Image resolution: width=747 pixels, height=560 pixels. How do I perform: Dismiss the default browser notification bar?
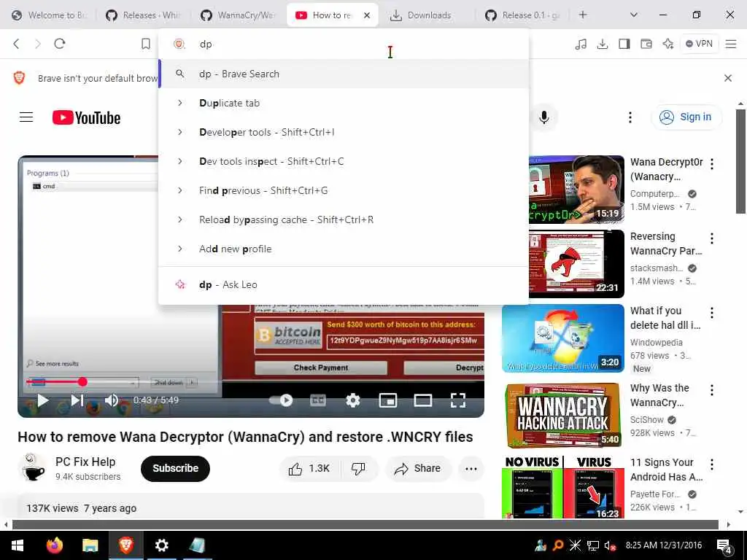728,78
